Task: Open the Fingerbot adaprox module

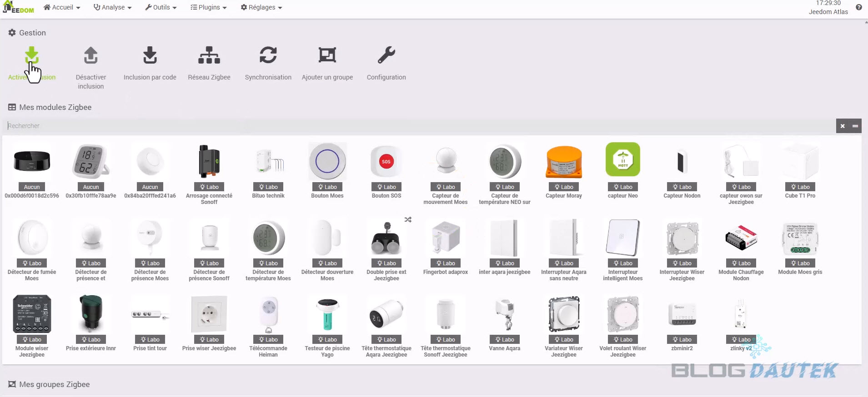Action: click(446, 238)
